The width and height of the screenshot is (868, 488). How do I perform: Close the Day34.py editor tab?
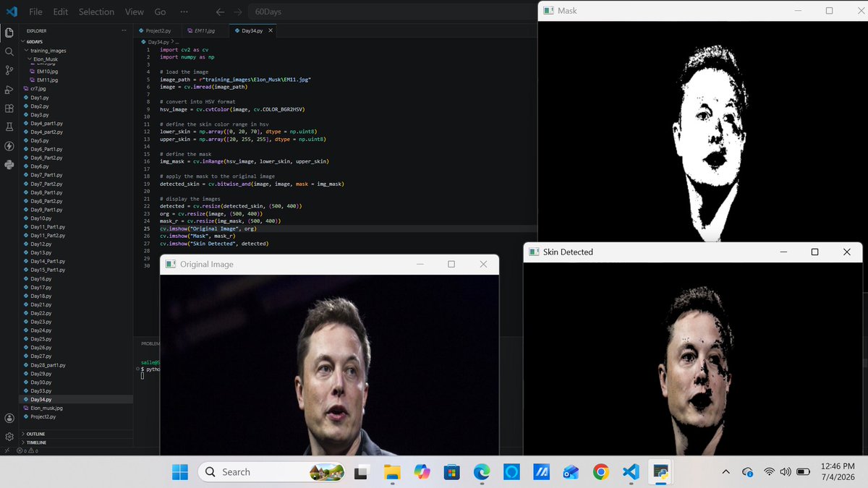[271, 31]
